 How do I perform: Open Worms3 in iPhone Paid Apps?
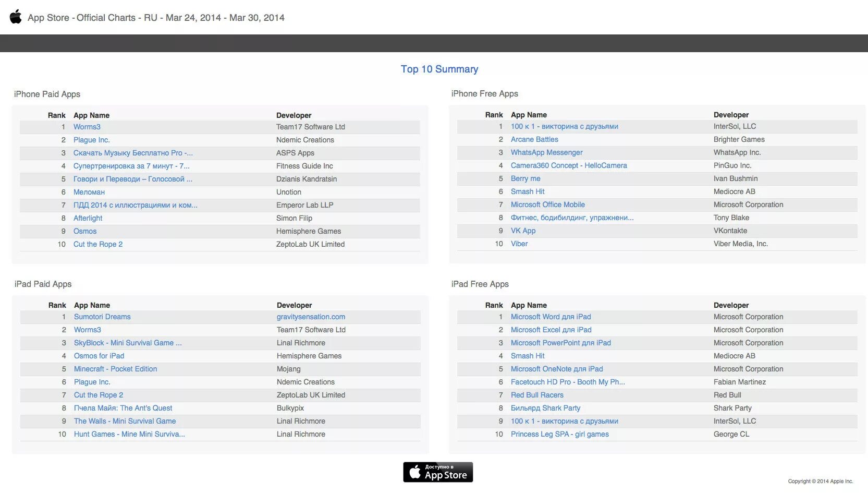(87, 126)
